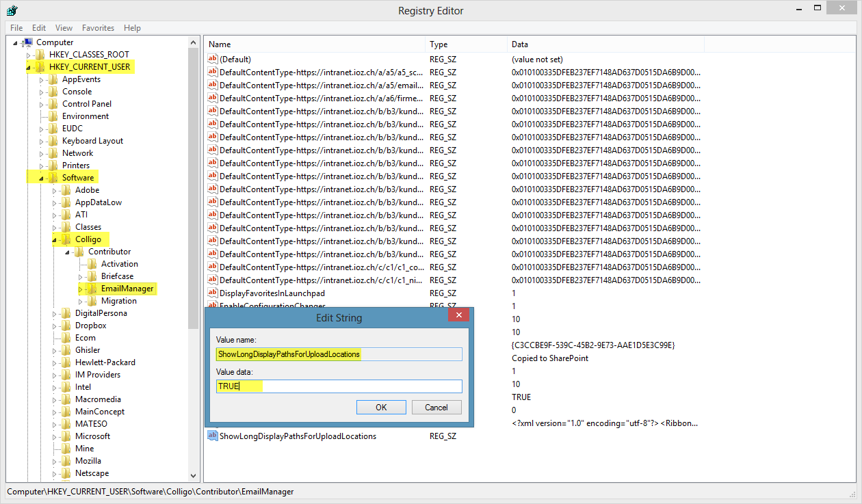The width and height of the screenshot is (862, 504).
Task: Click the Console folder icon
Action: 54,92
